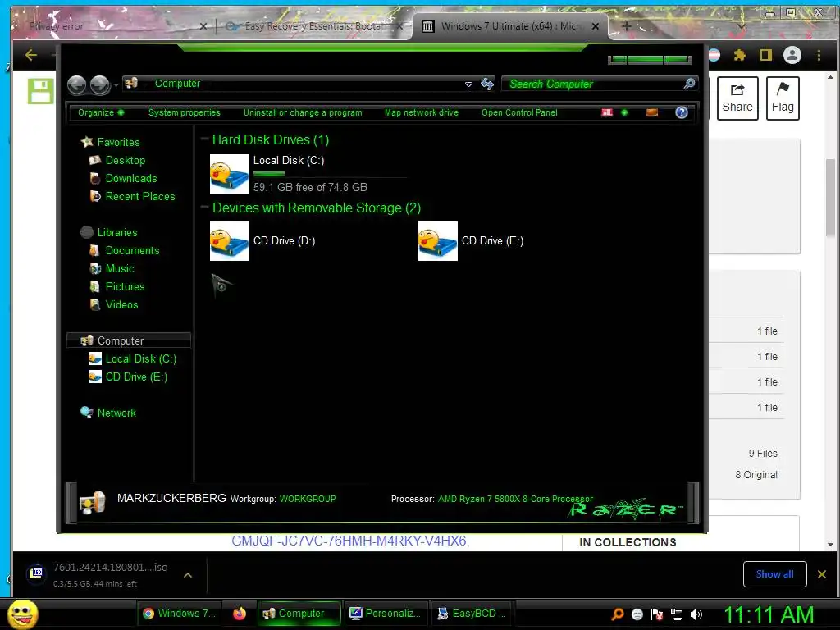Screen dimensions: 840x630
Task: Open the recent locations dropdown arrow
Action: (x=116, y=84)
